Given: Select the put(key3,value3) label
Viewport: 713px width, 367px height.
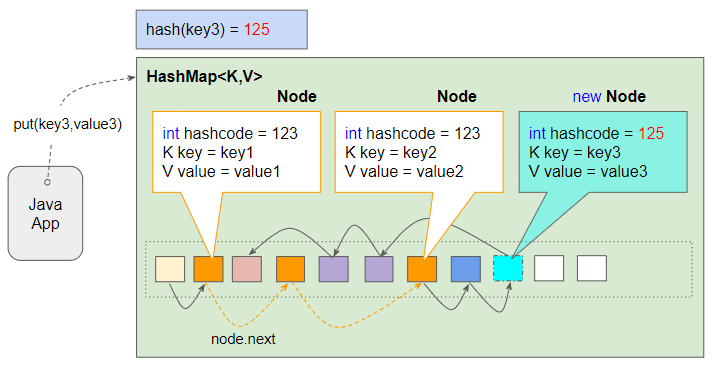Looking at the screenshot, I should pos(68,124).
